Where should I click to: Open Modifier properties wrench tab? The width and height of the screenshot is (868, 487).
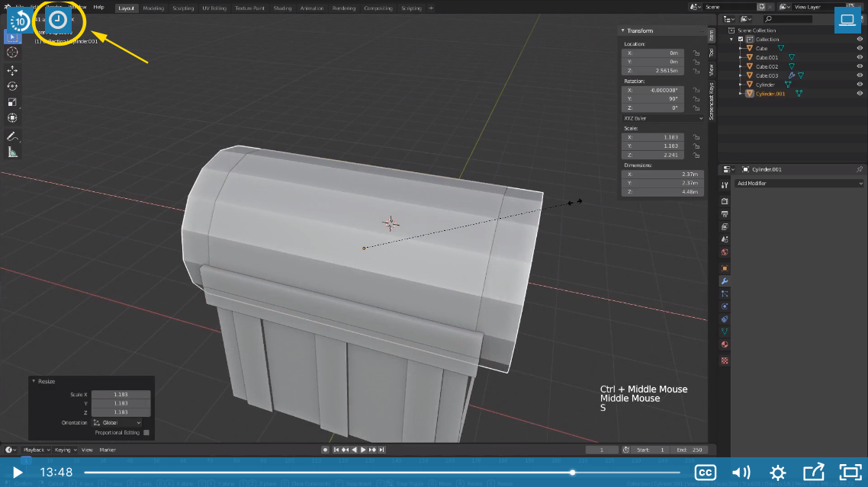click(x=725, y=281)
